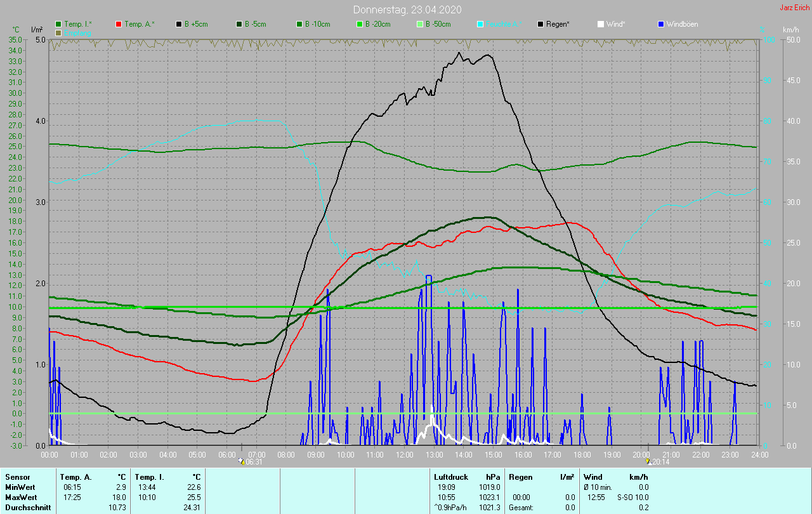Toggle the B -20cm legend label
This screenshot has width=812, height=514.
377,24
